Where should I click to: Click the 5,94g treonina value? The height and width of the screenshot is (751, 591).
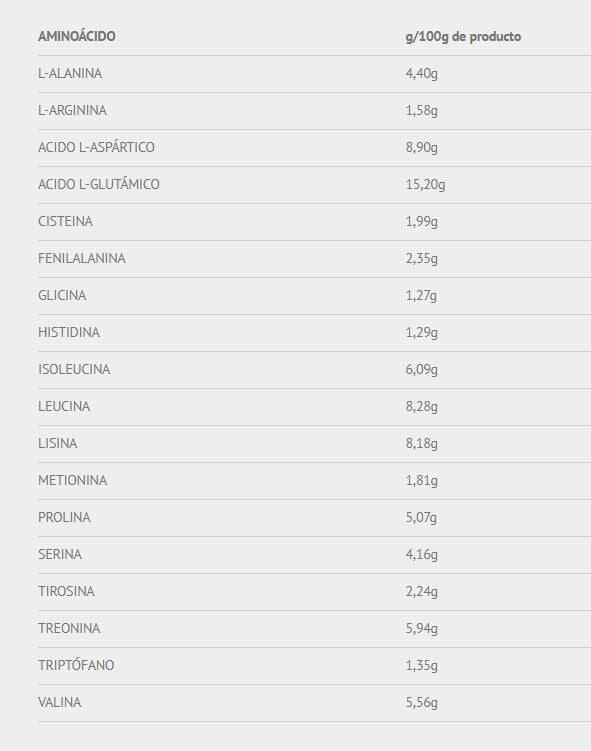pos(421,629)
